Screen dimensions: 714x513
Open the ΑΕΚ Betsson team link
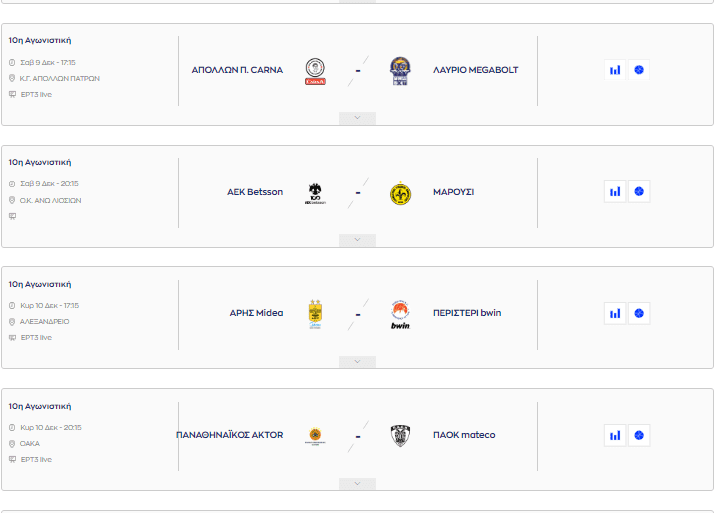255,192
